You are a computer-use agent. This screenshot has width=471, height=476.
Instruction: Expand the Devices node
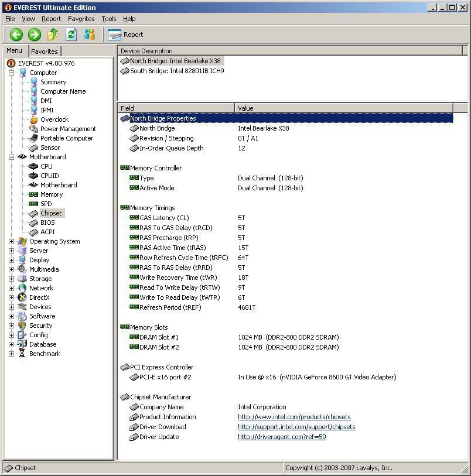click(11, 307)
